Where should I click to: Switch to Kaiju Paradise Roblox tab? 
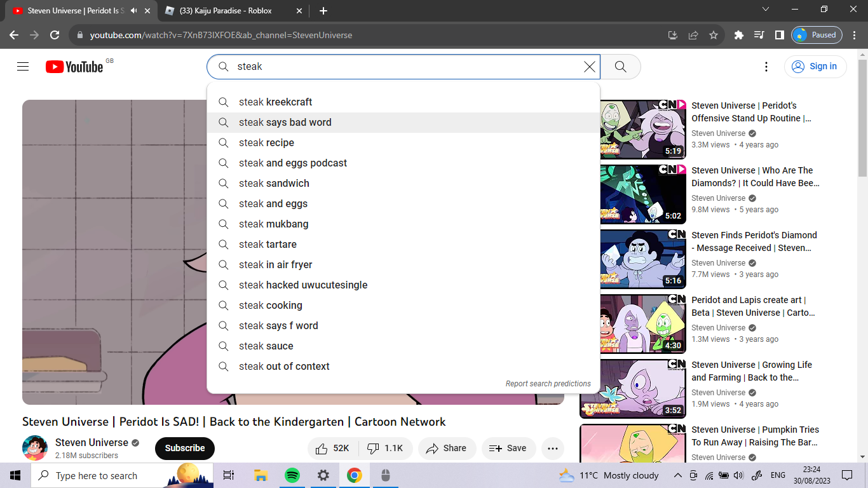[233, 11]
